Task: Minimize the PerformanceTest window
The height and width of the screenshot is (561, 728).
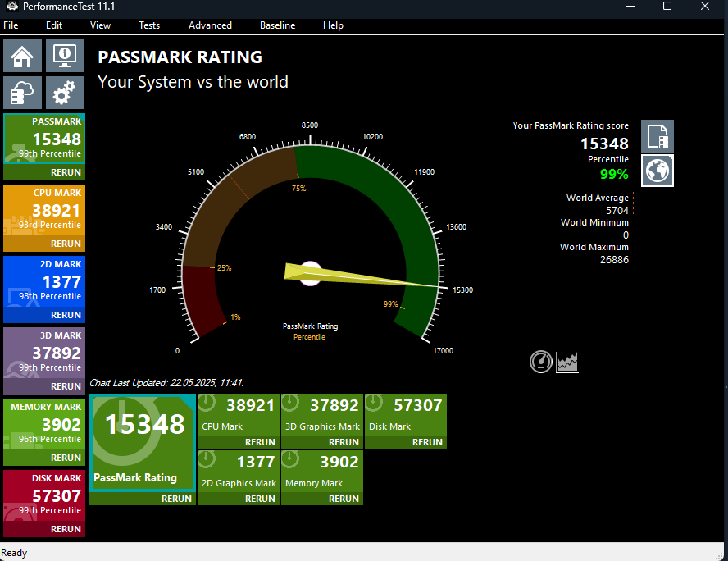Action: [x=630, y=6]
